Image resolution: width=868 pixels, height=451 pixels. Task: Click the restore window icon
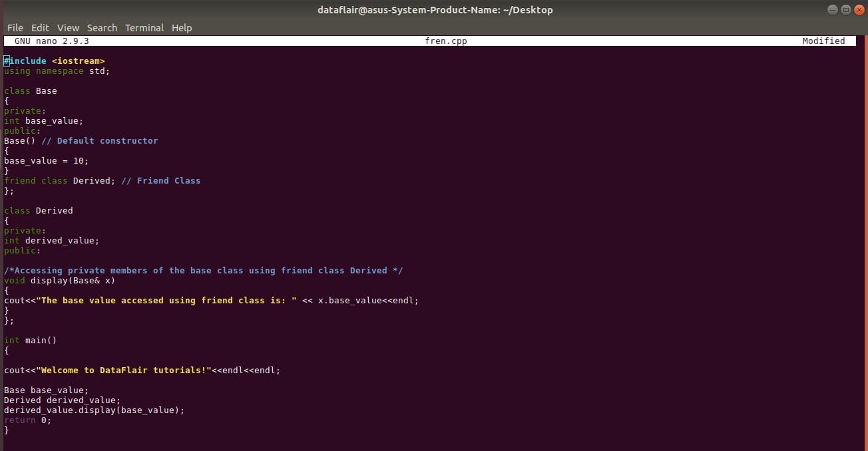click(845, 9)
